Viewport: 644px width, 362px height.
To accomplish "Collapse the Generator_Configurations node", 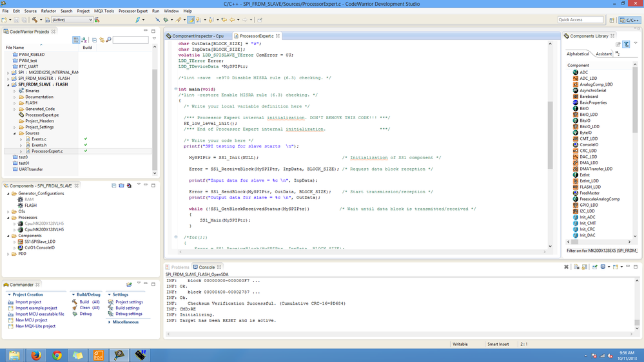I will (x=8, y=193).
